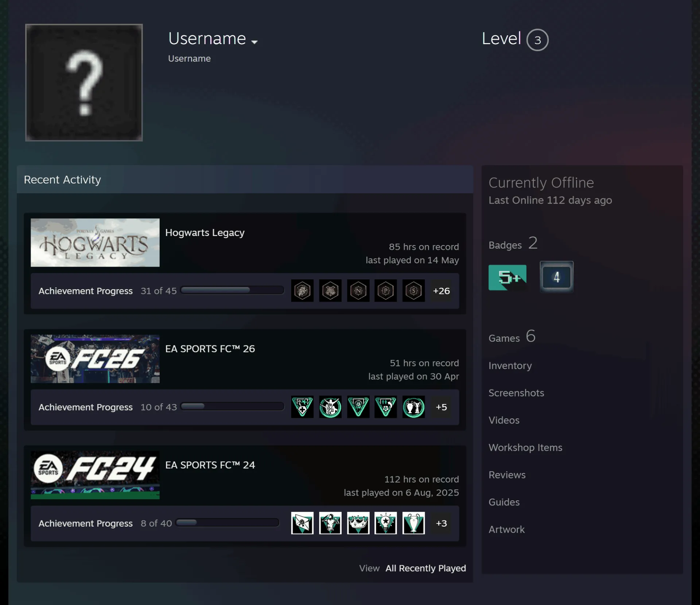Open the profile avatar question-mark image
The image size is (700, 605).
[x=84, y=82]
